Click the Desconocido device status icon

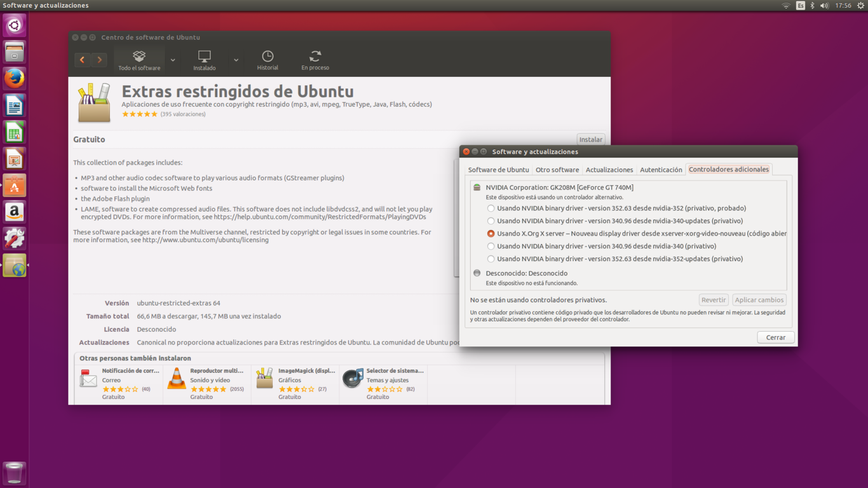coord(477,273)
